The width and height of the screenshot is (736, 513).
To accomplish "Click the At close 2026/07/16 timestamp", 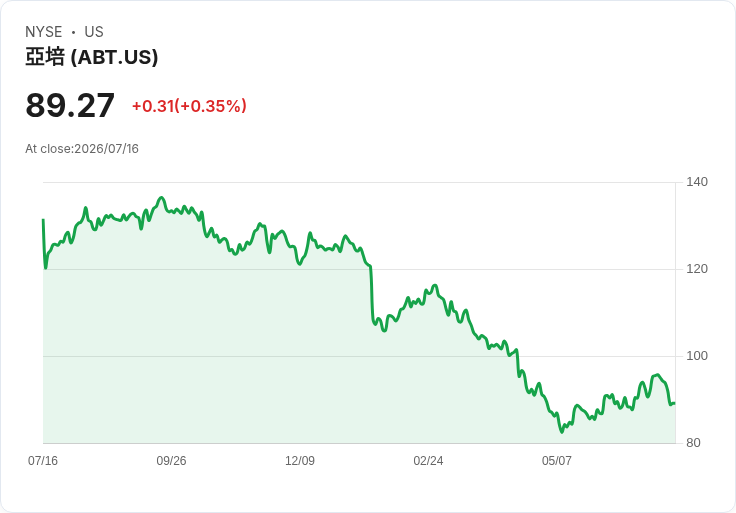I will click(82, 149).
